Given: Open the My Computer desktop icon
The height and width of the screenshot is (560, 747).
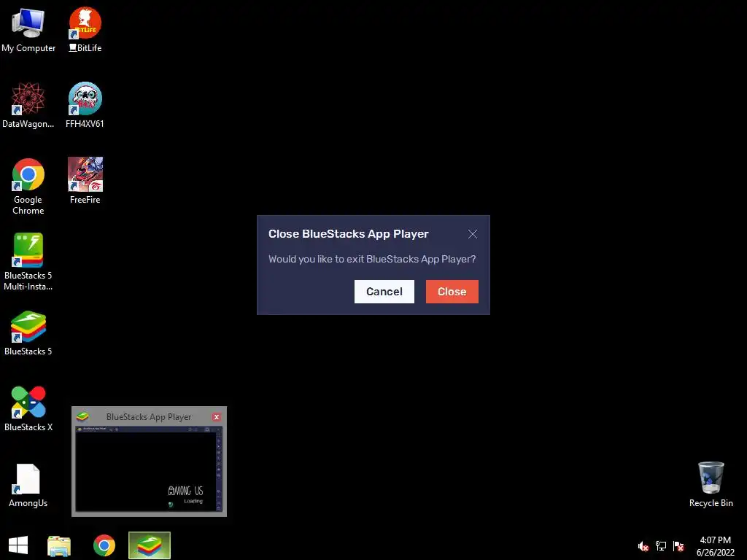Looking at the screenshot, I should (28, 30).
